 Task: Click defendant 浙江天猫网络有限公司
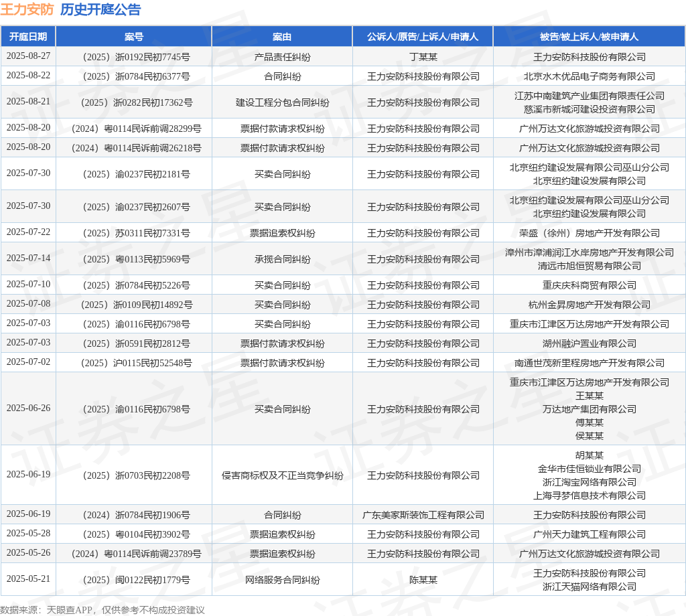[x=590, y=587]
